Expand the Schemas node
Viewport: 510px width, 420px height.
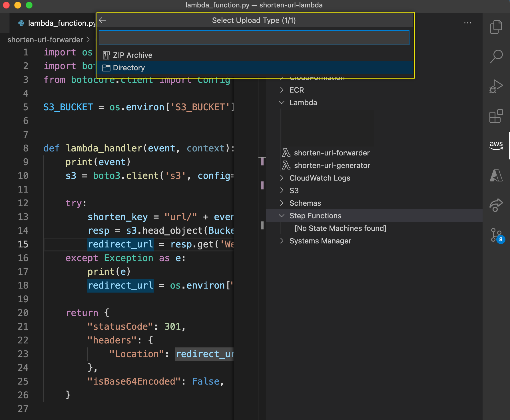tap(282, 203)
